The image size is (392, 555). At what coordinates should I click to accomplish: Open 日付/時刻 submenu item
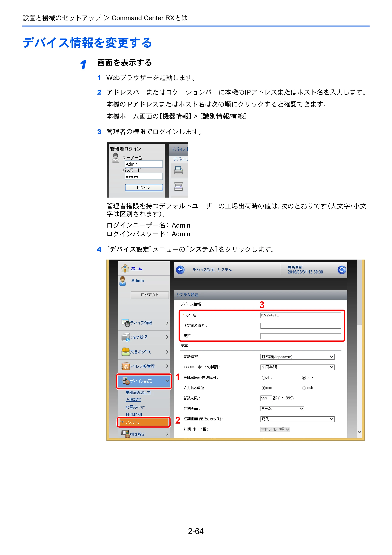(x=133, y=414)
